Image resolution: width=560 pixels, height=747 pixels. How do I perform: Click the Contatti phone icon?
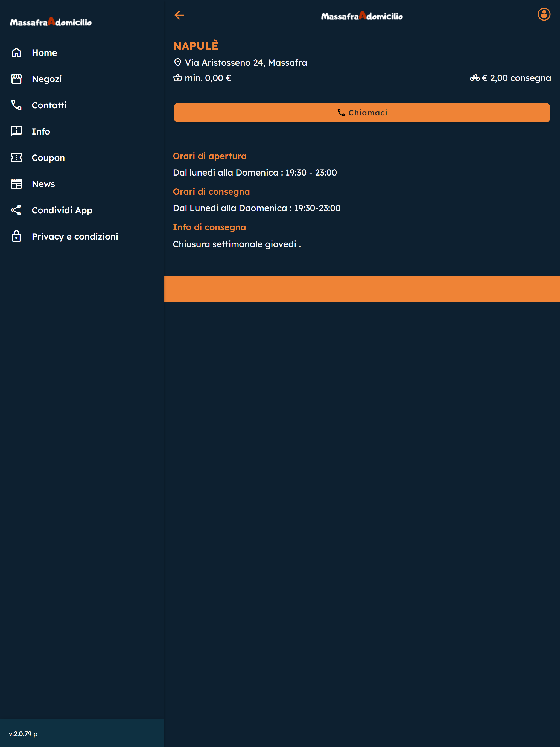[x=16, y=105]
